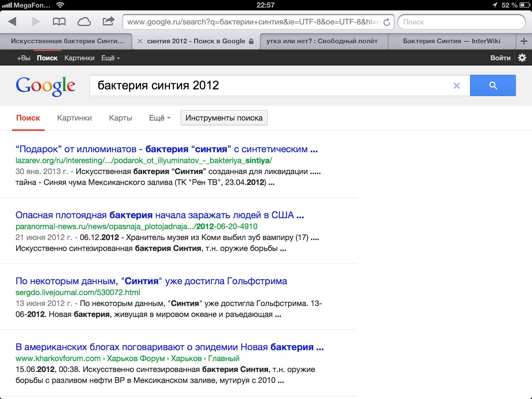The width and height of the screenshot is (532, 399).
Task: Switch to 'Карты' results tab
Action: click(x=121, y=118)
